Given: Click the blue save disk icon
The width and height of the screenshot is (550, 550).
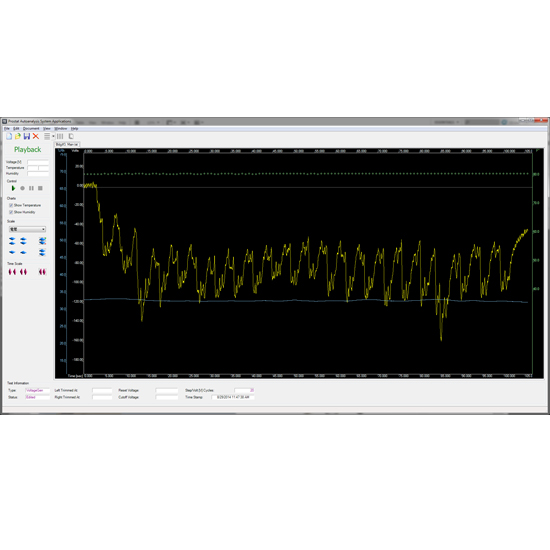Looking at the screenshot, I should 27,136.
